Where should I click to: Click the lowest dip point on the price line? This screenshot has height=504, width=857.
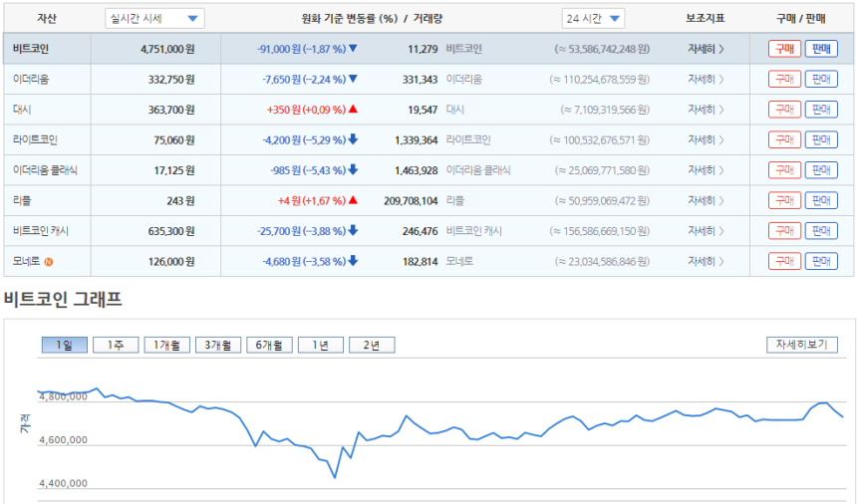point(335,478)
